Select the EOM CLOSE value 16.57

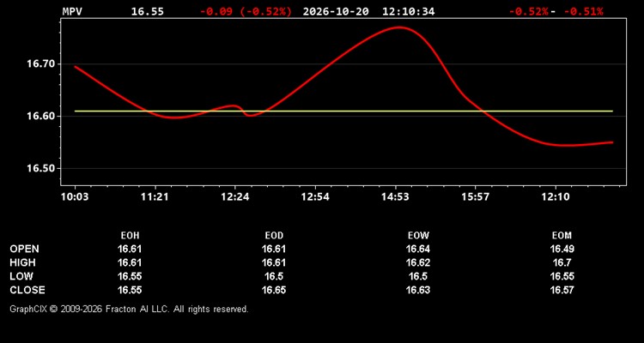(x=562, y=290)
